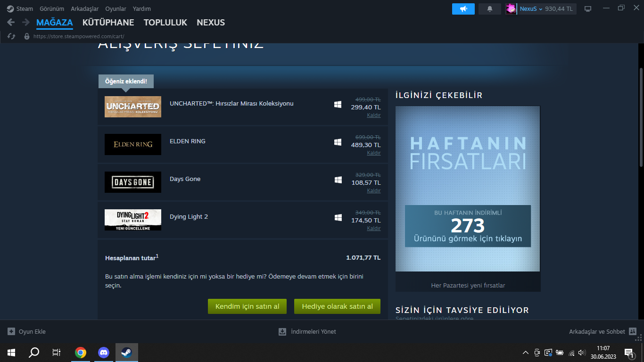Screen dimensions: 644x362
Task: Go forward with the right arrow
Action: pyautogui.click(x=26, y=22)
